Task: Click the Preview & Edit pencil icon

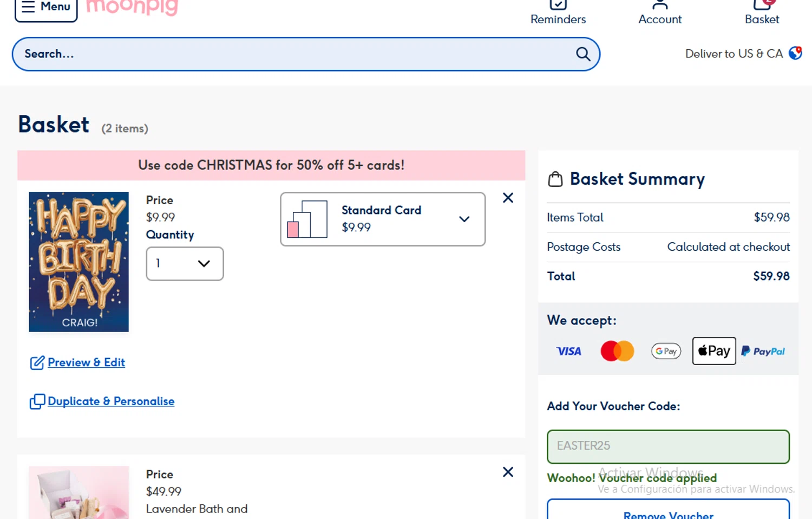Action: pyautogui.click(x=37, y=362)
